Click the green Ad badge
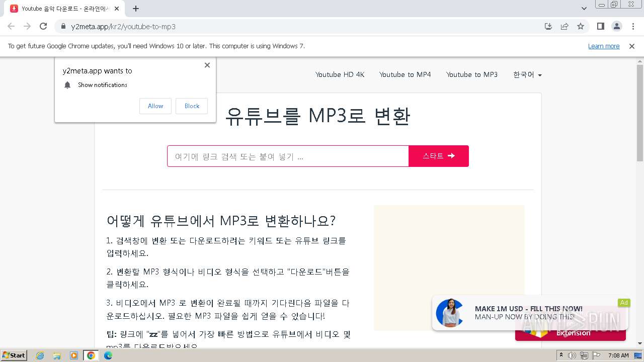 pyautogui.click(x=624, y=303)
